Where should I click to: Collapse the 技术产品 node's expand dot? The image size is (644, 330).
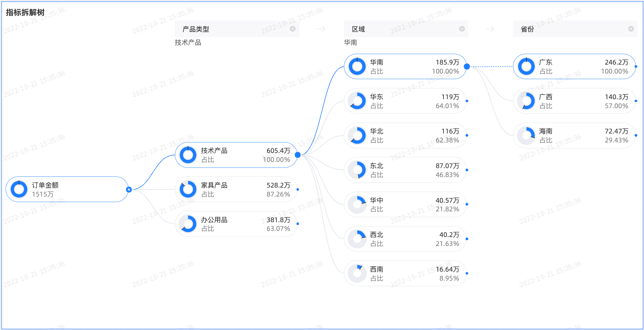298,155
